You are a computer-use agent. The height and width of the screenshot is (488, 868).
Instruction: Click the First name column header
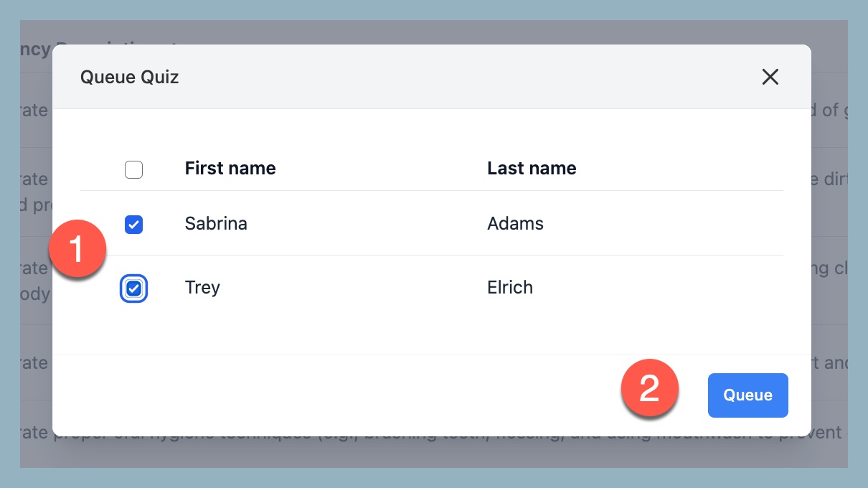(230, 169)
